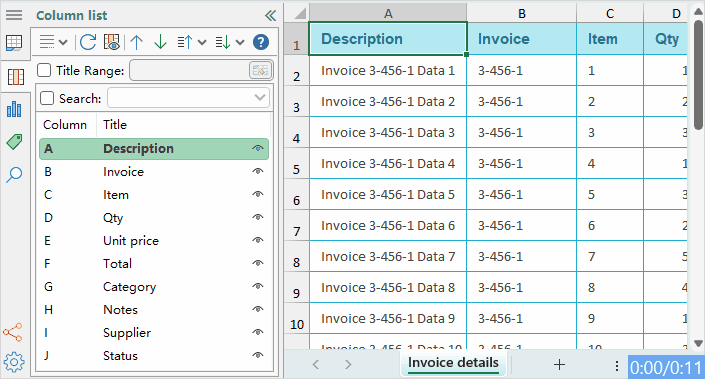
Task: Click the Title Range input field
Action: [x=189, y=70]
